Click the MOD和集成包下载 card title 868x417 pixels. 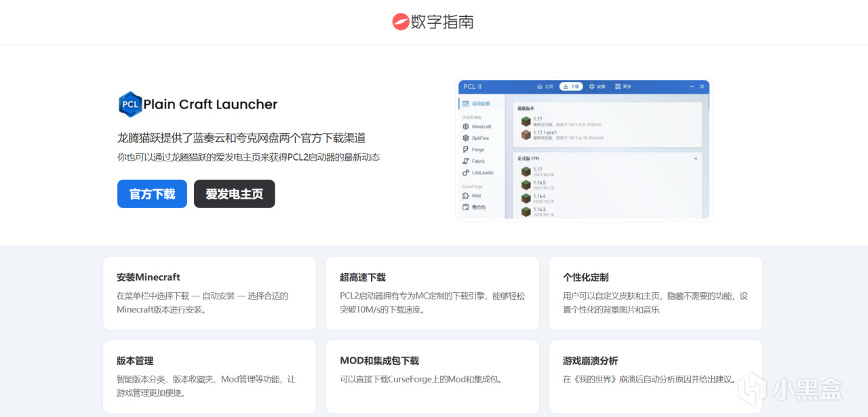(x=380, y=361)
